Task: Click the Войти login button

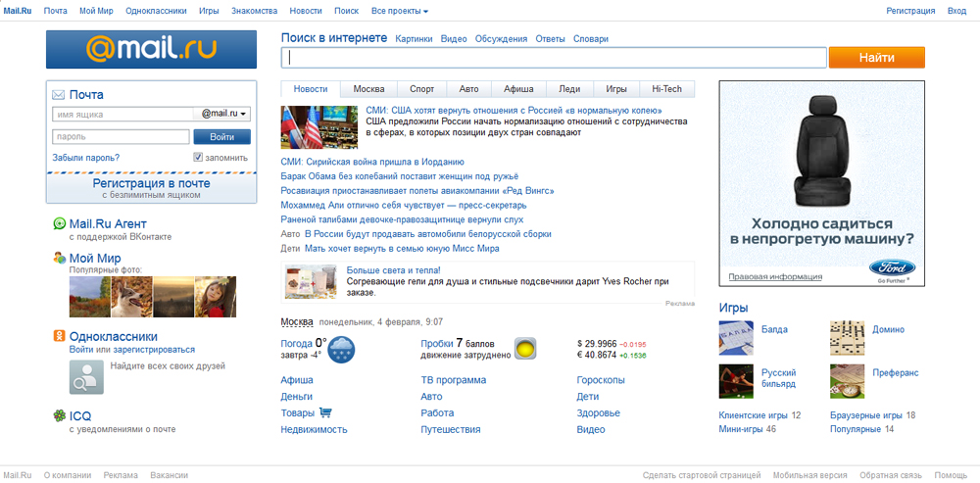Action: (x=221, y=137)
